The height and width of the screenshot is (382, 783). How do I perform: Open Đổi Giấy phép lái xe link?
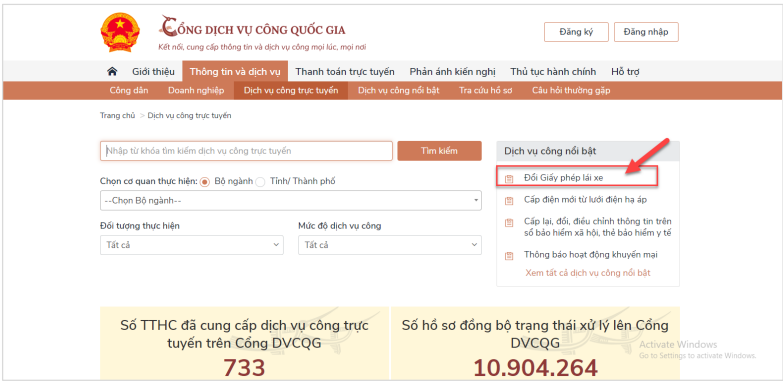tap(564, 178)
